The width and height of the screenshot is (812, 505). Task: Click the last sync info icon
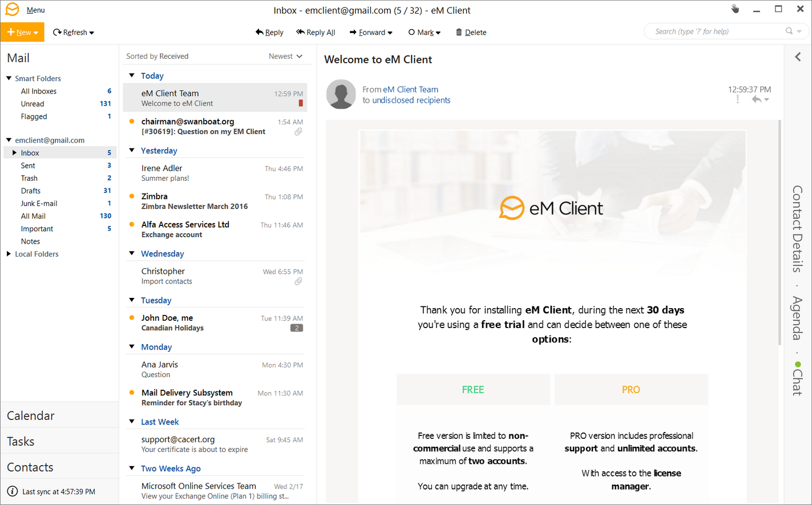coord(13,491)
